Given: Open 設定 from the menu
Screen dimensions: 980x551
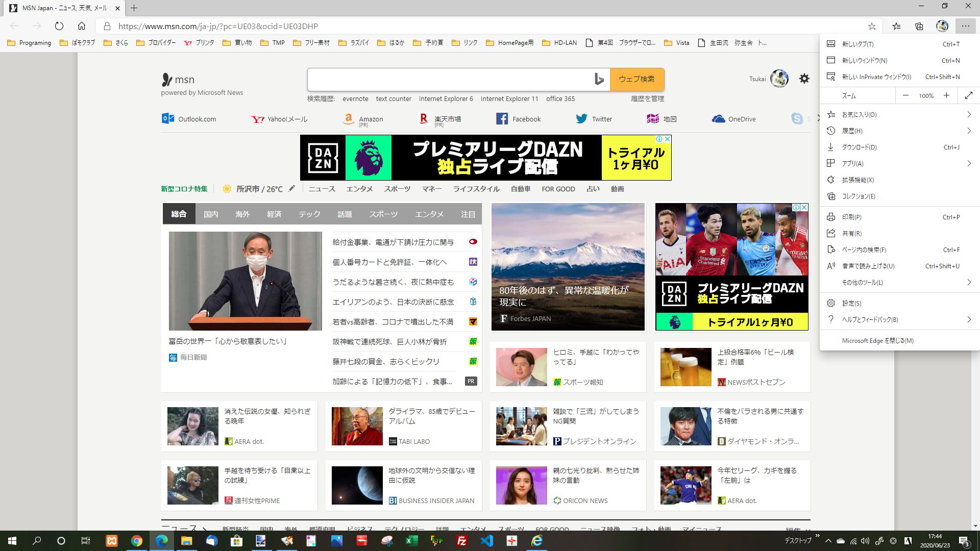Looking at the screenshot, I should tap(851, 303).
